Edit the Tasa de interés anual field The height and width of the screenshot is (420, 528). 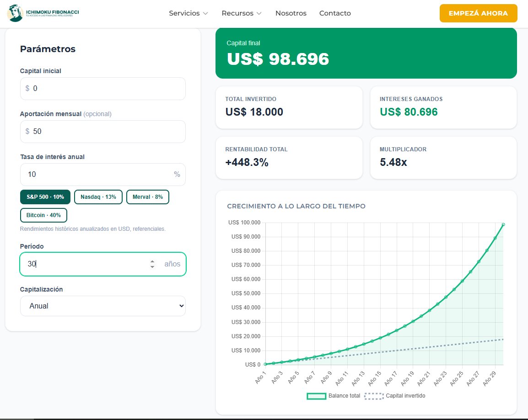102,175
